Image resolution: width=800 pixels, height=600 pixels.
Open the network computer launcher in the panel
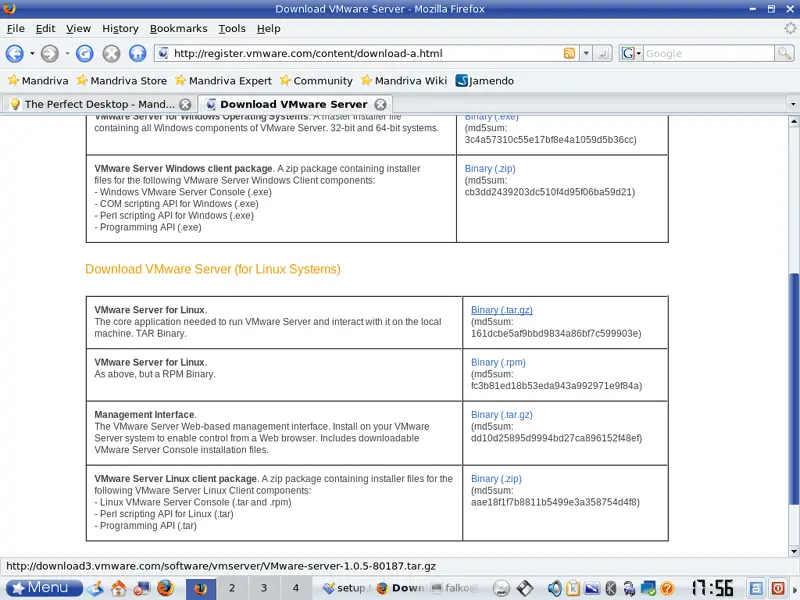pos(142,588)
